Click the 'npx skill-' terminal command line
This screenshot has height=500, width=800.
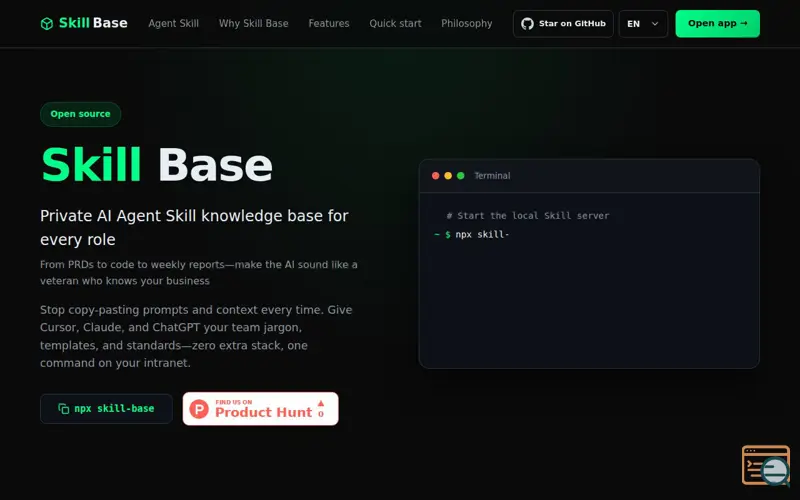pos(472,235)
